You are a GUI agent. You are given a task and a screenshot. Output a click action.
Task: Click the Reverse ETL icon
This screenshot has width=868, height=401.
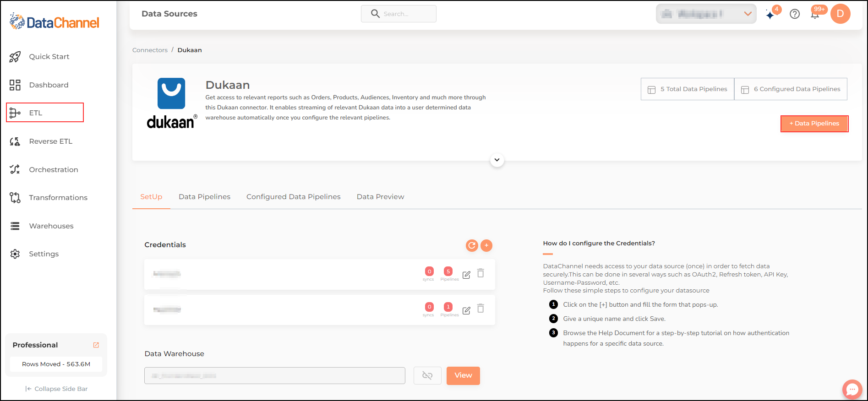(15, 141)
